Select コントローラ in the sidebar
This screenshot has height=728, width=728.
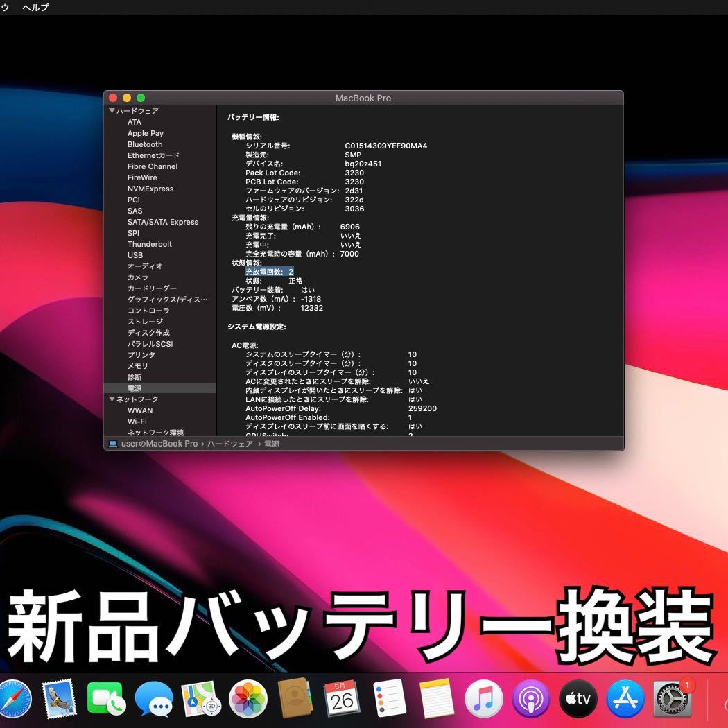tap(148, 311)
